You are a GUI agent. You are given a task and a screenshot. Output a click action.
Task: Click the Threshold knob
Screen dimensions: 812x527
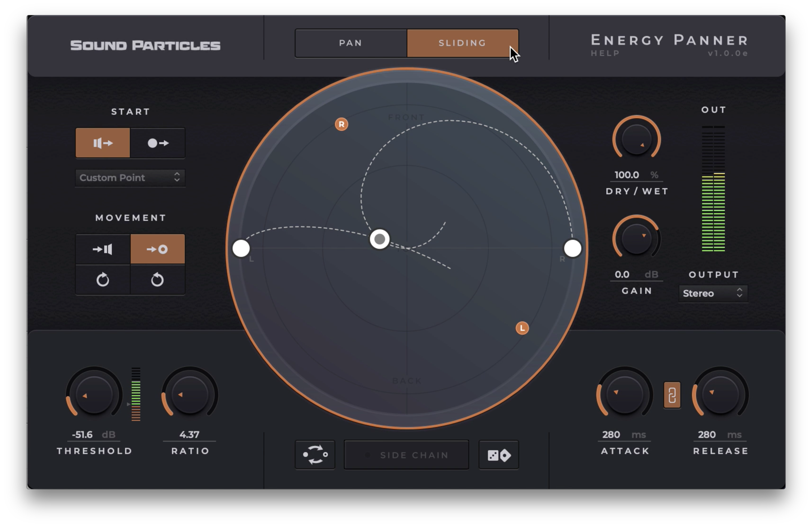[94, 395]
